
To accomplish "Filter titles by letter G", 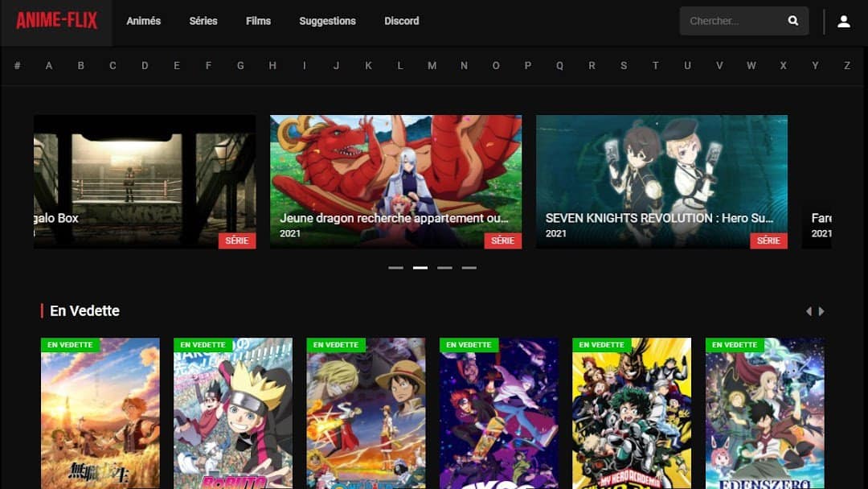I will 240,65.
